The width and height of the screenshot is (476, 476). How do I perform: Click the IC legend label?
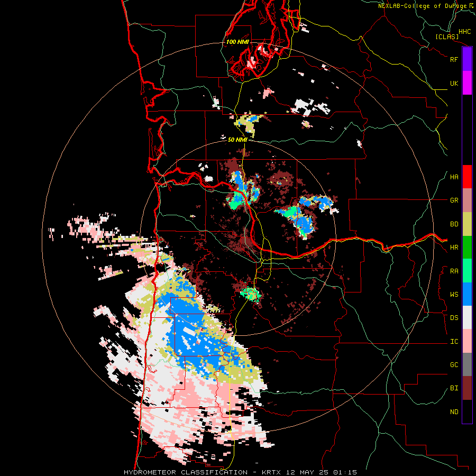(x=454, y=342)
